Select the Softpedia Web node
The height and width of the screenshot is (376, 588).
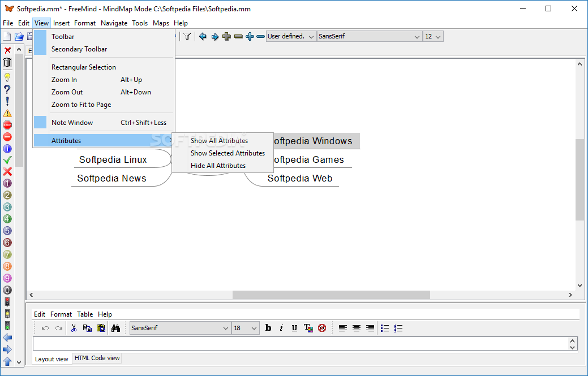click(299, 178)
